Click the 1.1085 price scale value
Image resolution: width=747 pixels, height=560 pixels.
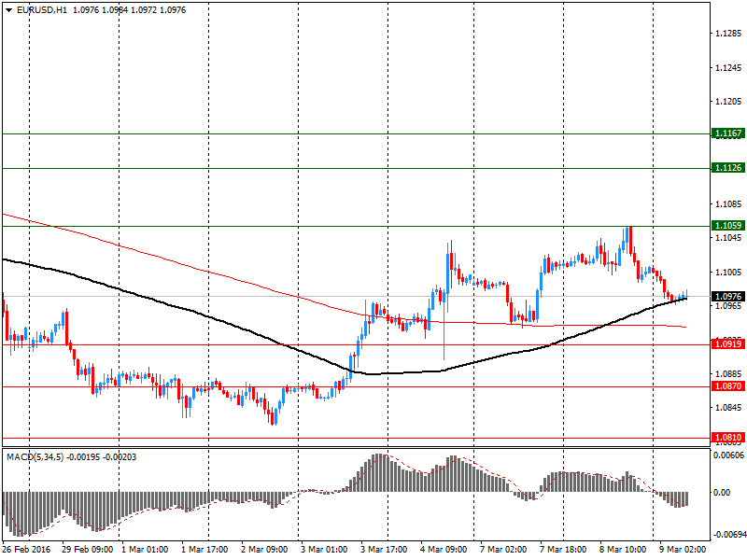tap(728, 204)
